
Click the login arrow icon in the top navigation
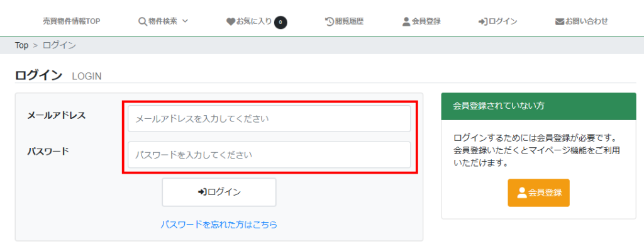click(483, 21)
